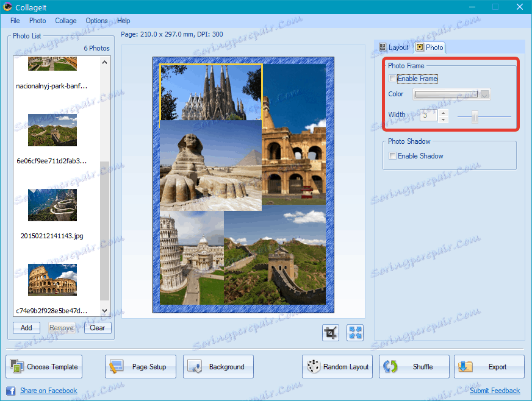Click the photo list scrollbar thumb
The width and height of the screenshot is (532, 401).
click(105, 230)
